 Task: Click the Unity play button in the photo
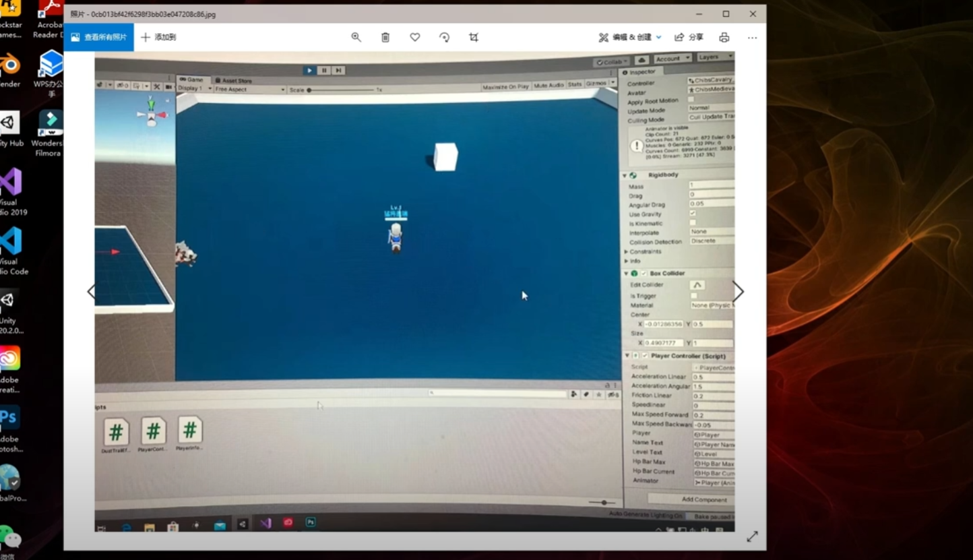309,70
